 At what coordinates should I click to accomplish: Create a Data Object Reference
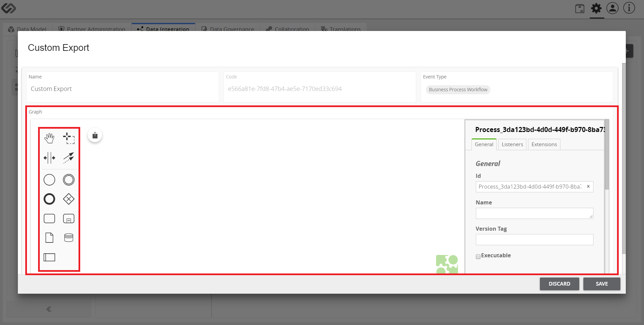pos(49,238)
